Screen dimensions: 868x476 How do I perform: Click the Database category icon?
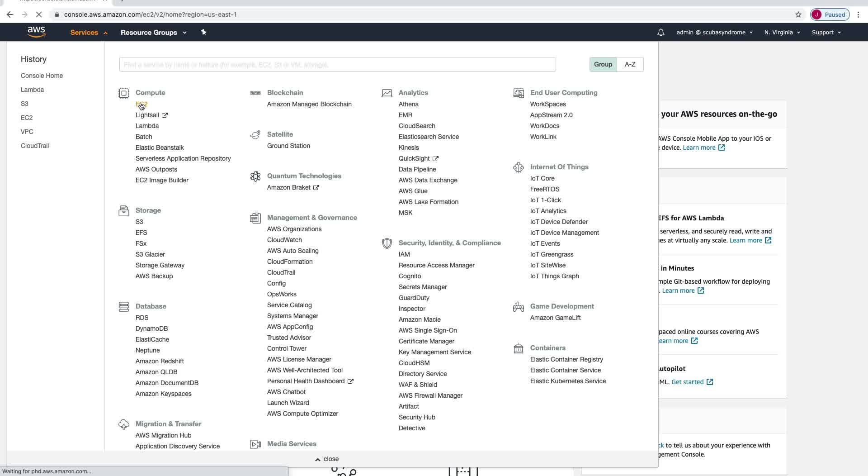(x=124, y=307)
